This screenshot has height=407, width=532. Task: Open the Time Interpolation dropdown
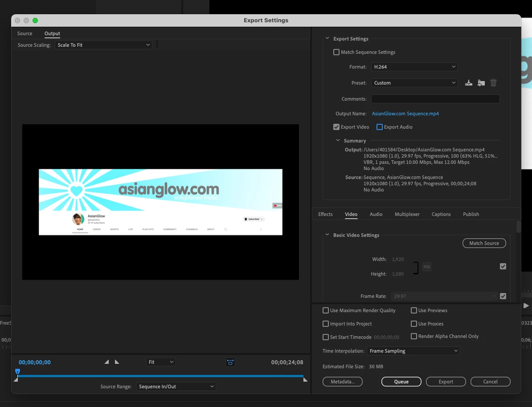pos(413,351)
